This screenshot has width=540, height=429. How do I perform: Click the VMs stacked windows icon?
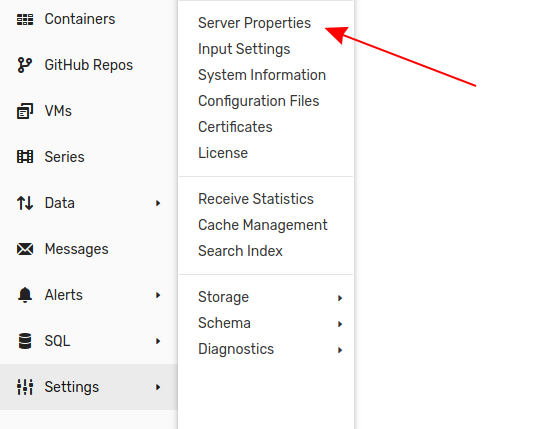pyautogui.click(x=25, y=111)
